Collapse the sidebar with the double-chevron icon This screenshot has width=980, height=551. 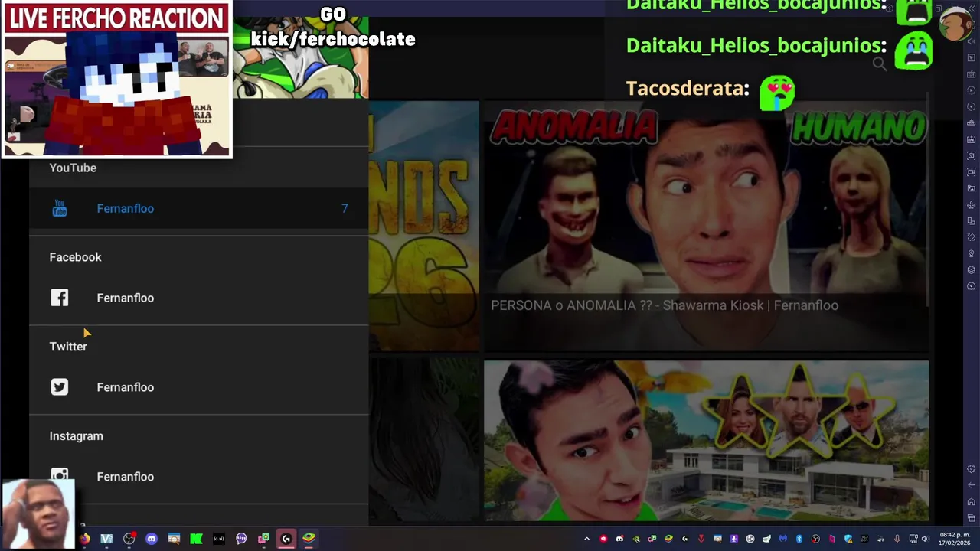pyautogui.click(x=972, y=8)
